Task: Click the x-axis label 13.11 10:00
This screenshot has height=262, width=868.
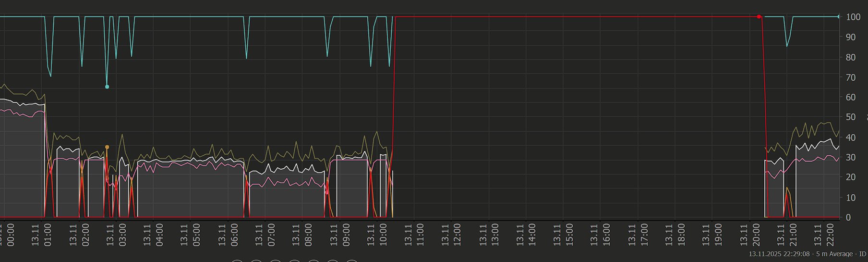Action: [376, 235]
